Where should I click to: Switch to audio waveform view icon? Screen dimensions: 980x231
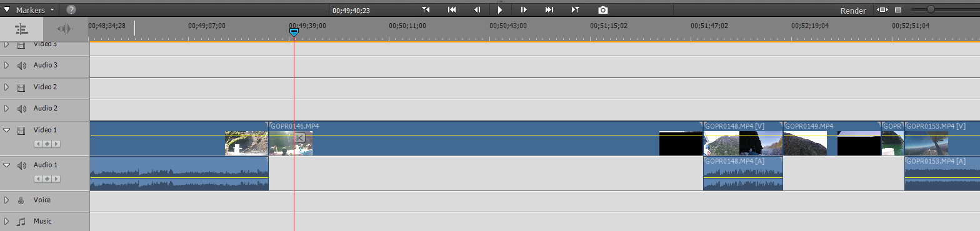point(65,29)
